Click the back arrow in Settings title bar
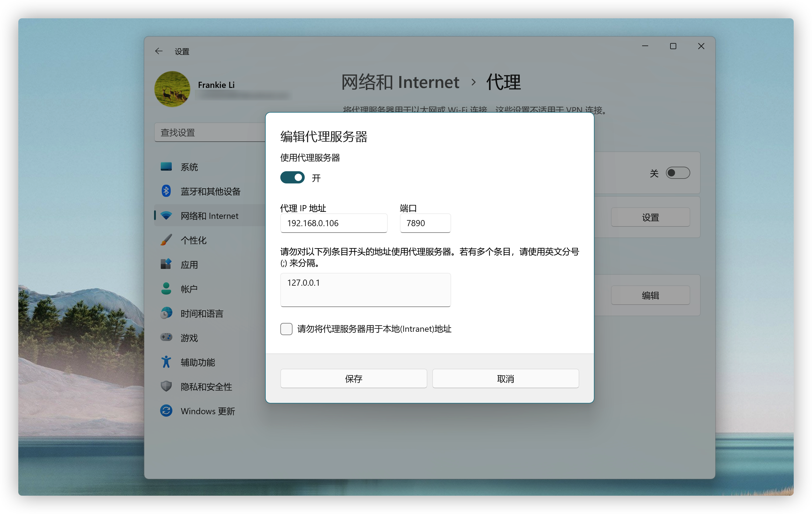The image size is (812, 514). [159, 51]
